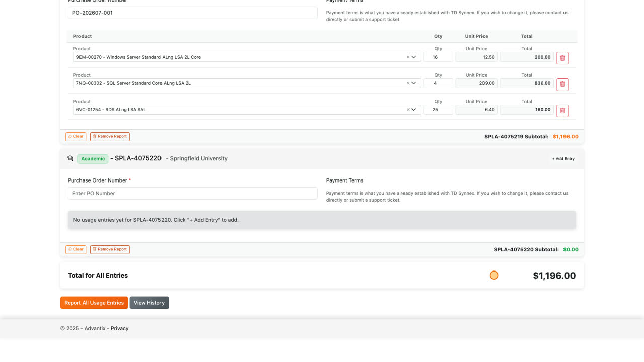The image size is (644, 362).
Task: Click the empty Enter PO Number field
Action: [x=193, y=193]
